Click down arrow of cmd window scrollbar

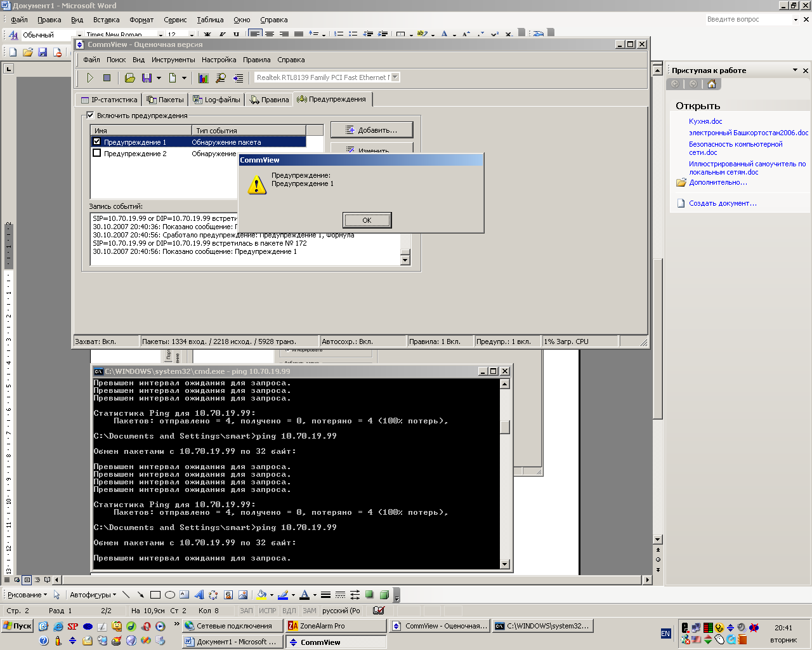pyautogui.click(x=505, y=564)
